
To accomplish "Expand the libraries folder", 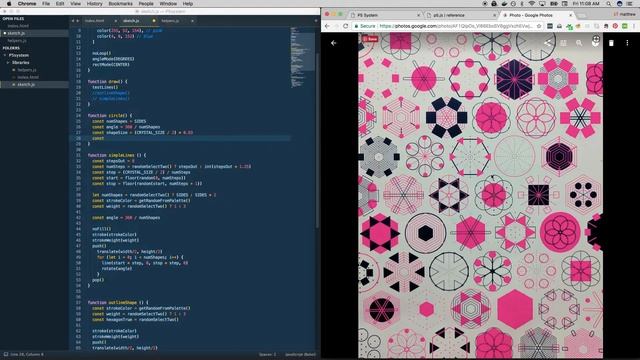I will (8, 62).
